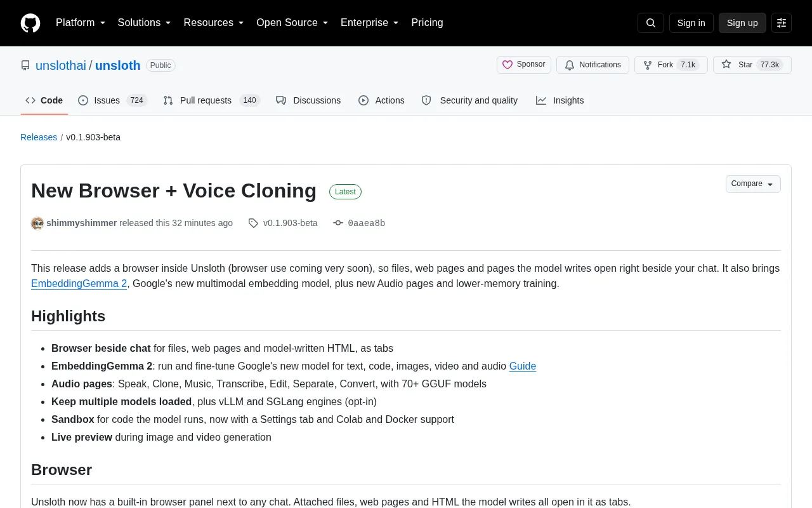
Task: Click the Highlights heading
Action: coord(68,316)
